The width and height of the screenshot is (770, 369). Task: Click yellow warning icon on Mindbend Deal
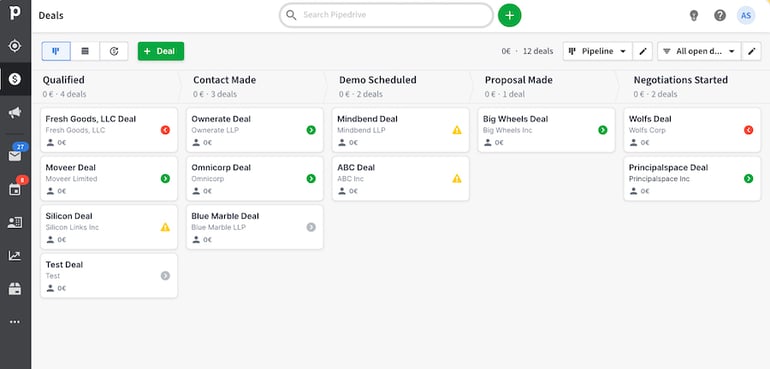(x=457, y=130)
